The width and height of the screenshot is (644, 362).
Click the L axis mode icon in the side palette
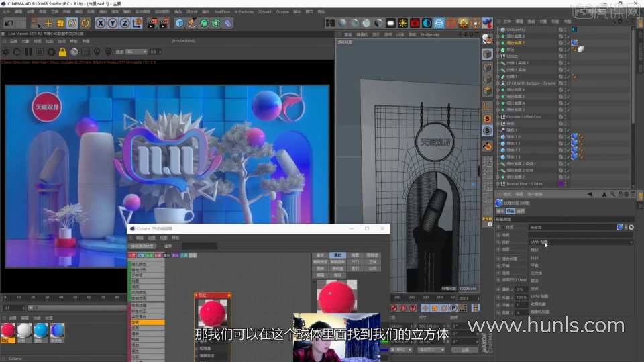coord(487,106)
